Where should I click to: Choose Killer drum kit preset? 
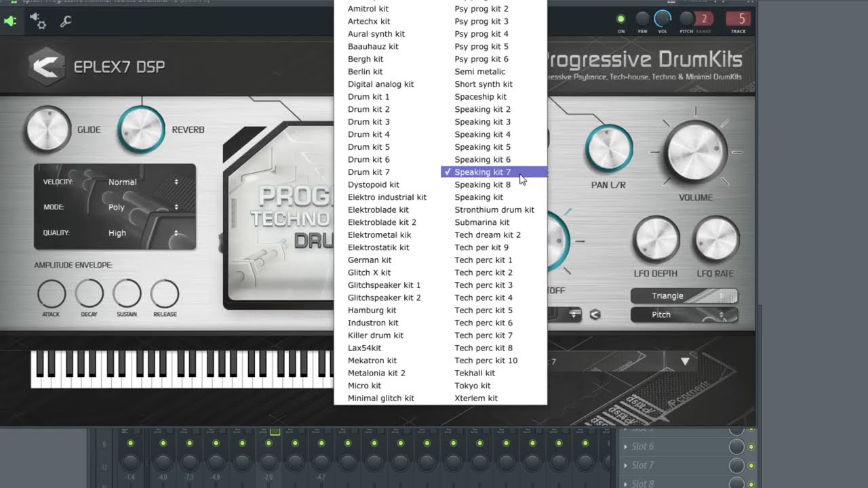point(387,335)
